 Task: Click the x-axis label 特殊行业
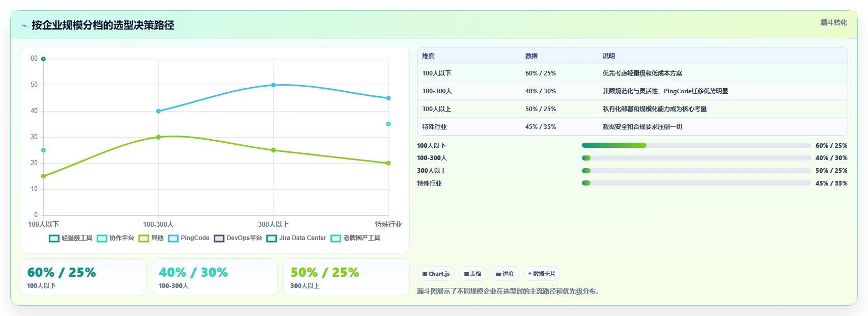[388, 224]
